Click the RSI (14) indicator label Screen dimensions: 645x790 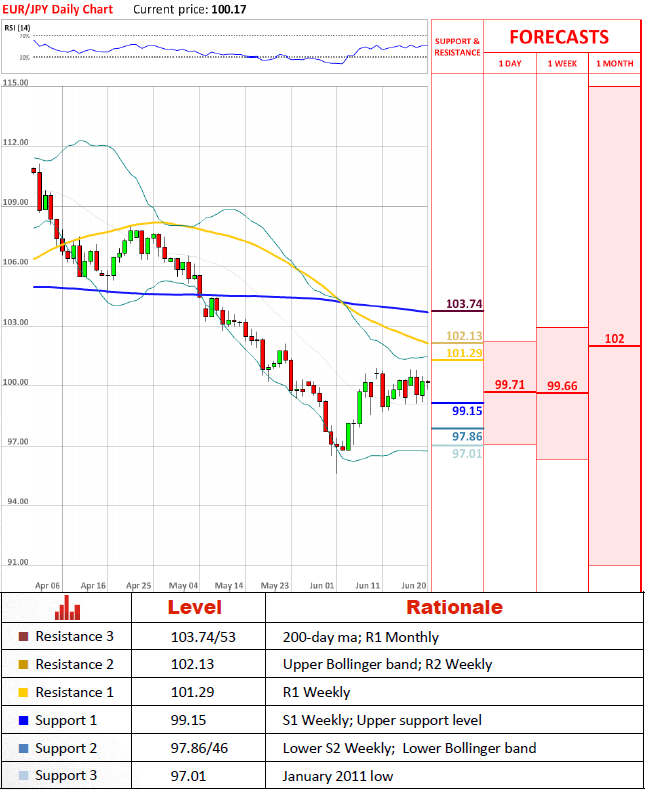[x=18, y=27]
